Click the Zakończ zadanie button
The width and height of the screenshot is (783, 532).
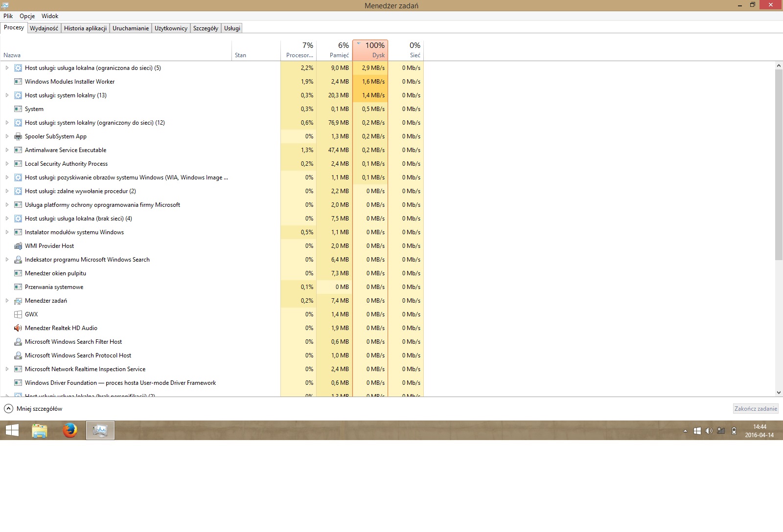pos(756,409)
